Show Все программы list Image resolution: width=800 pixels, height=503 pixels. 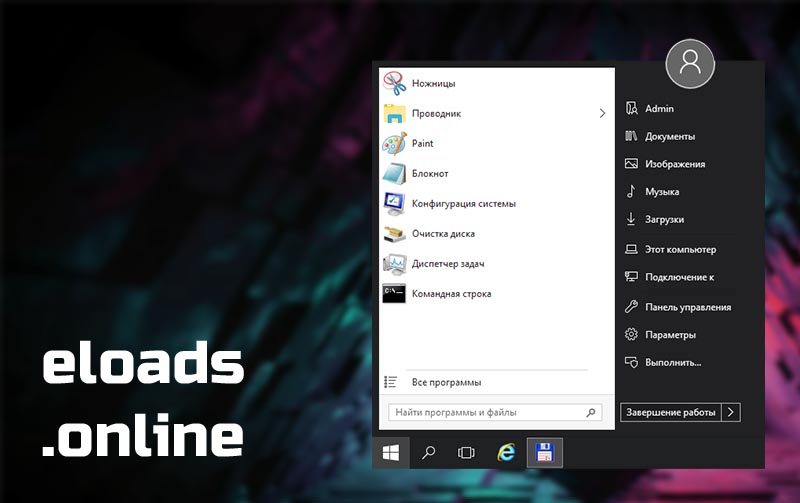(x=446, y=382)
